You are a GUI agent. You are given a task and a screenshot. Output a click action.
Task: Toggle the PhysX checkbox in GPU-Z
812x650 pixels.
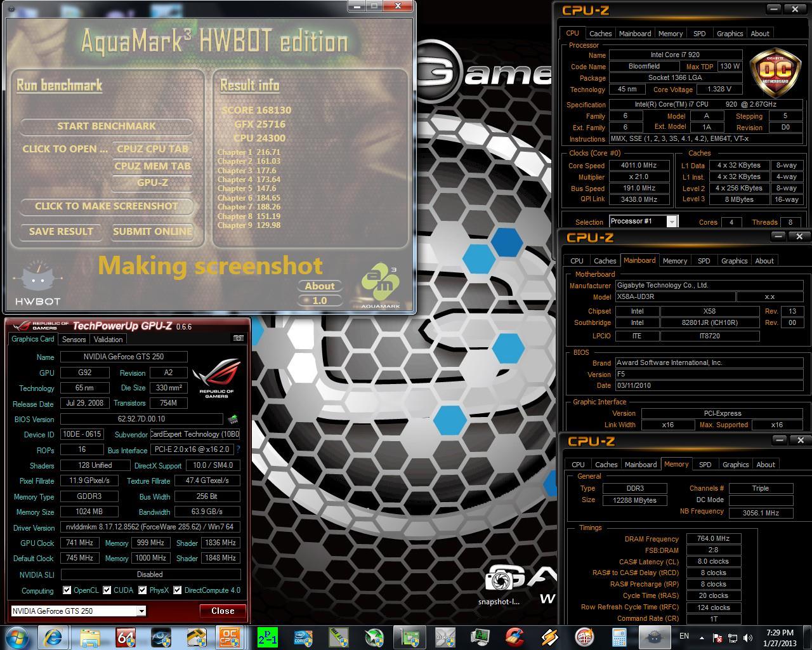(x=143, y=590)
